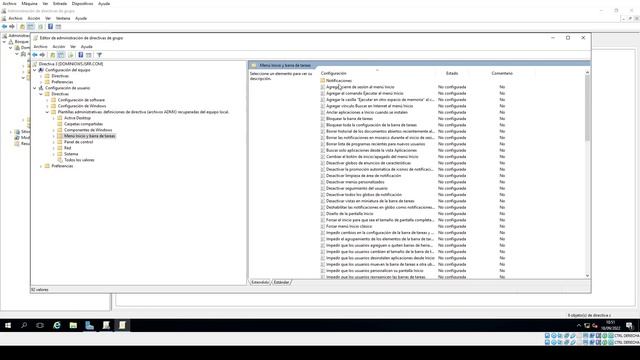Click the scroll up arrow of policy list
Viewport: 640px width, 360px height.
[587, 73]
